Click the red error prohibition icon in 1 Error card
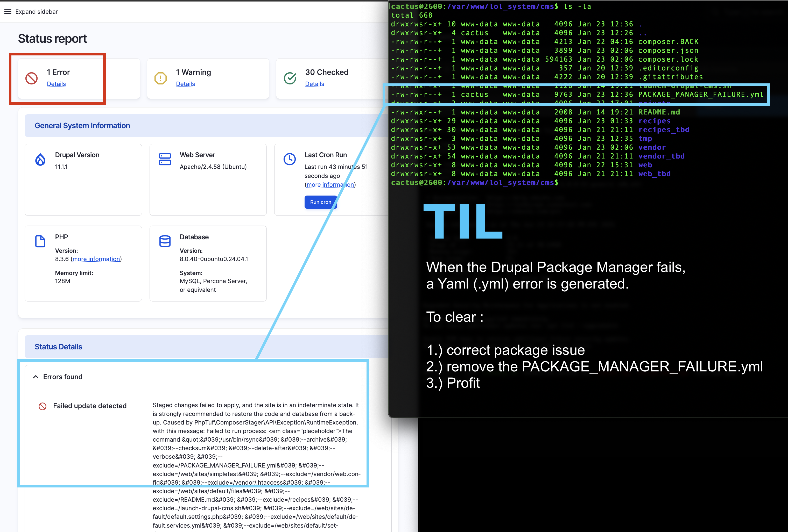788x532 pixels. (x=32, y=78)
